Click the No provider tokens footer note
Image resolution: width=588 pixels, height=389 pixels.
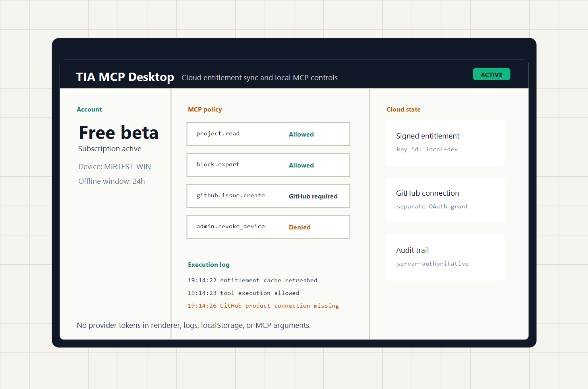[193, 325]
